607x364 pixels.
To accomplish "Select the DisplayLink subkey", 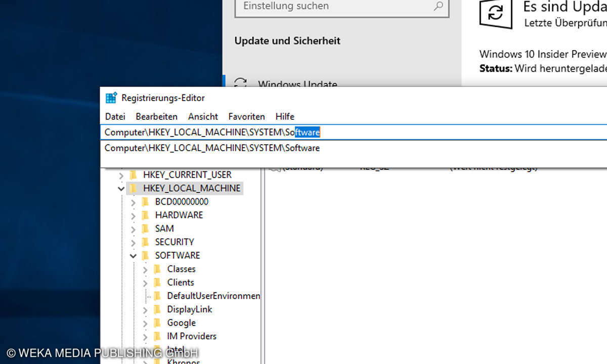I will pyautogui.click(x=190, y=309).
